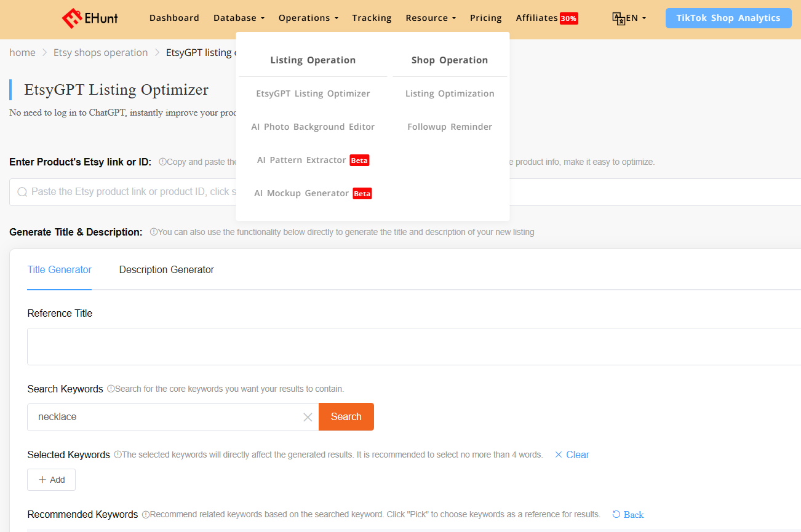
Task: Open the Pricing page
Action: [x=486, y=18]
